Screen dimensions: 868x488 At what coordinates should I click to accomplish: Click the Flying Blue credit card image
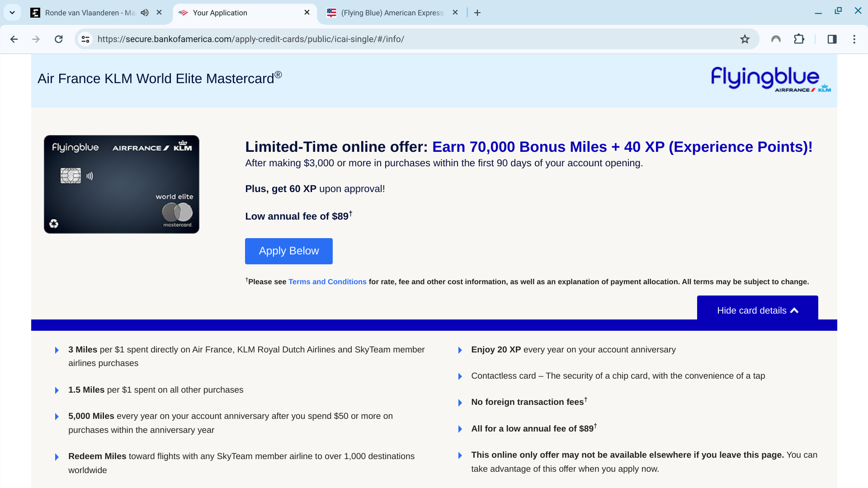coord(122,184)
